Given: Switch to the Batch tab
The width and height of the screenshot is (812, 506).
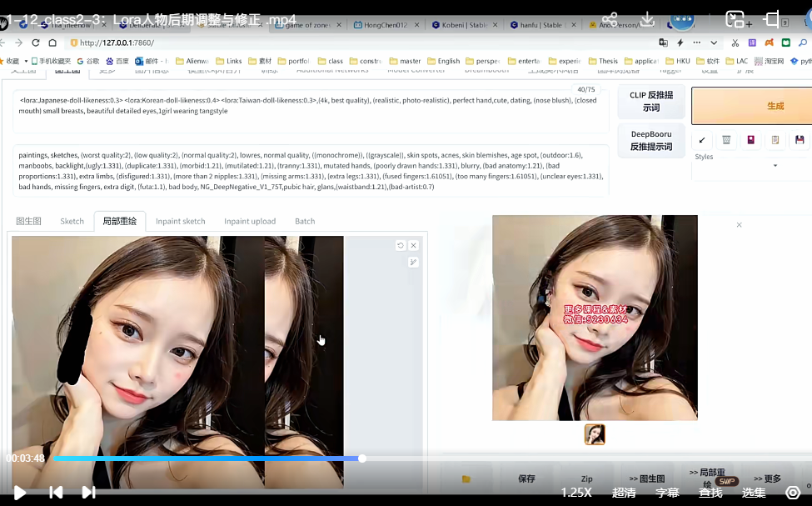Looking at the screenshot, I should 305,221.
